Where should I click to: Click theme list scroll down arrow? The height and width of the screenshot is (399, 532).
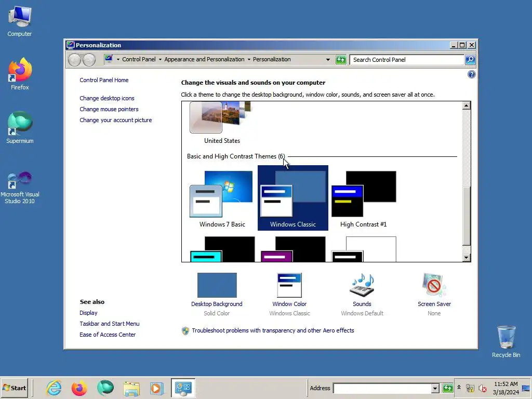pos(466,258)
